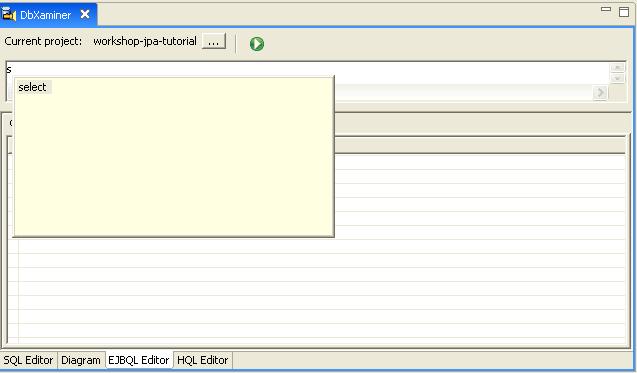Switch to the Diagram tab
The image size is (637, 373).
81,360
